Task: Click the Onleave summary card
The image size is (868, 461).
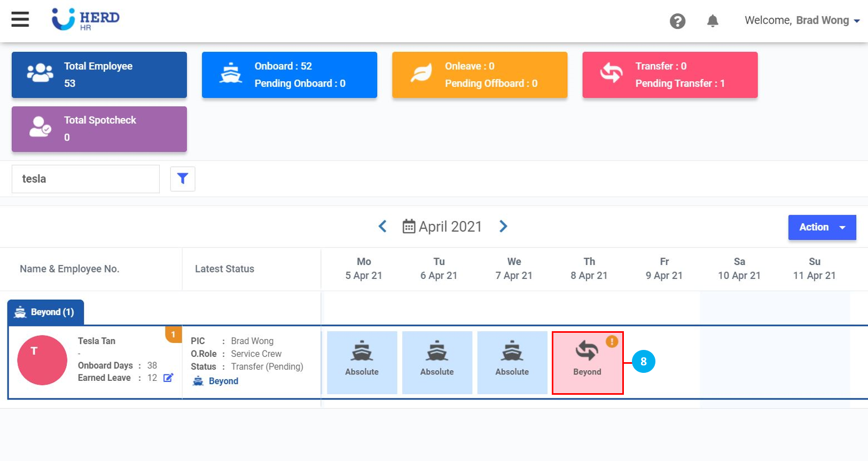Action: pyautogui.click(x=479, y=75)
